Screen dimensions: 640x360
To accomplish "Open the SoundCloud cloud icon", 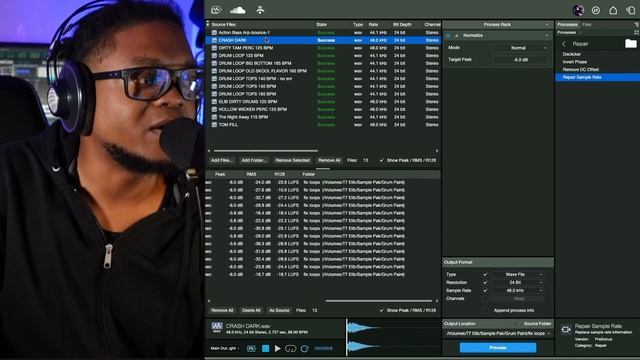I will (238, 10).
